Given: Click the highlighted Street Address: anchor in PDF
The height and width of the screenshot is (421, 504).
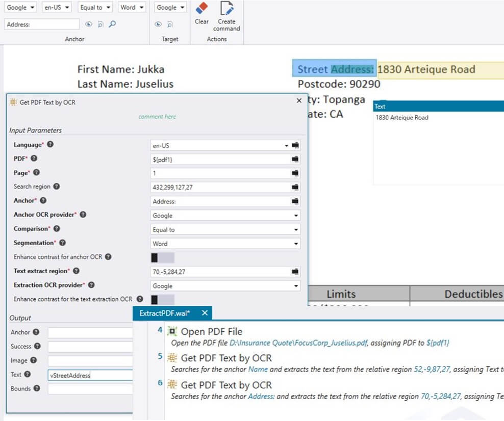Looking at the screenshot, I should 334,68.
